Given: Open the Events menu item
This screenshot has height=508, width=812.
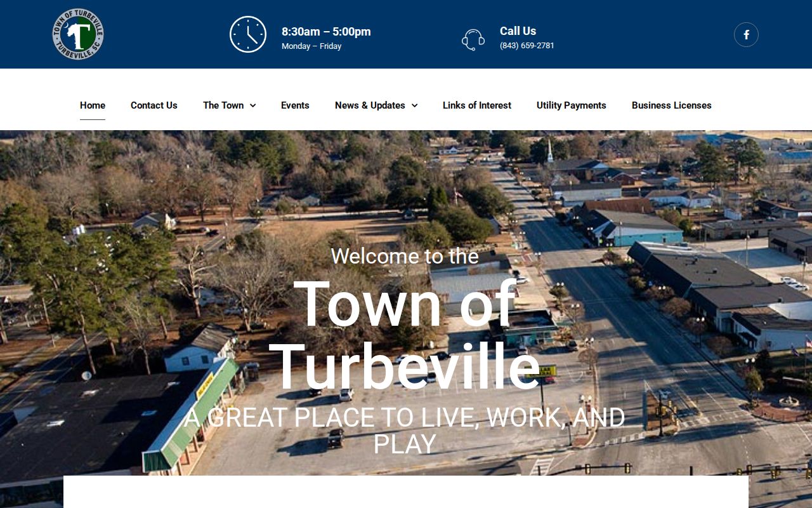Looking at the screenshot, I should point(295,105).
